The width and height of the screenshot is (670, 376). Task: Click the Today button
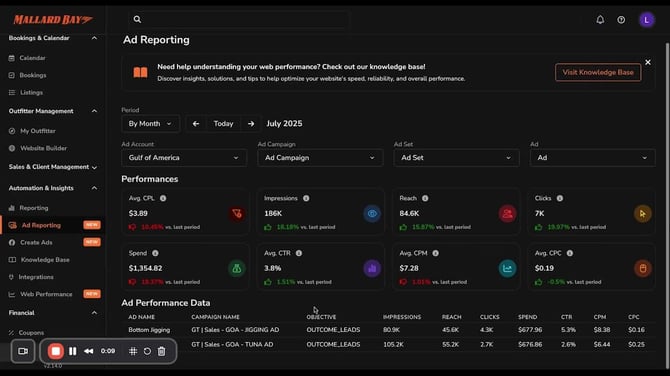tap(223, 124)
